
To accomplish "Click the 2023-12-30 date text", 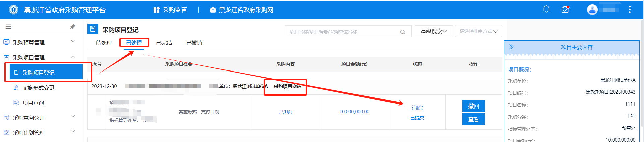I will pos(104,86).
